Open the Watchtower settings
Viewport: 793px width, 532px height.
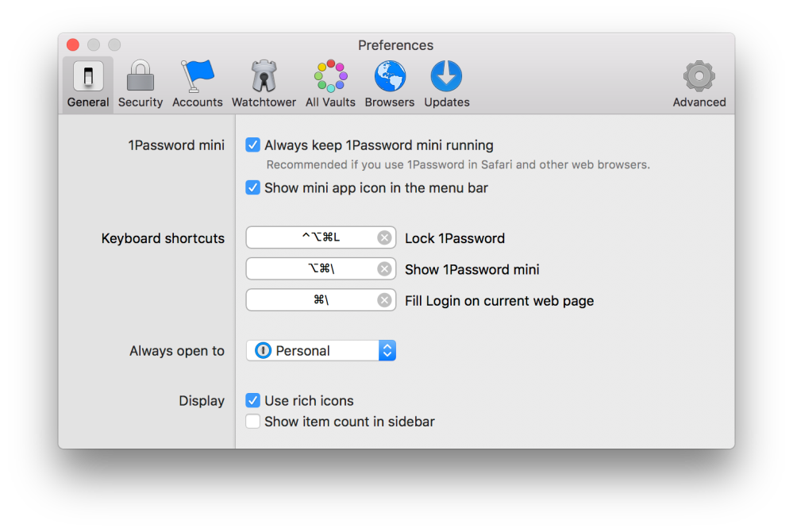click(x=264, y=83)
